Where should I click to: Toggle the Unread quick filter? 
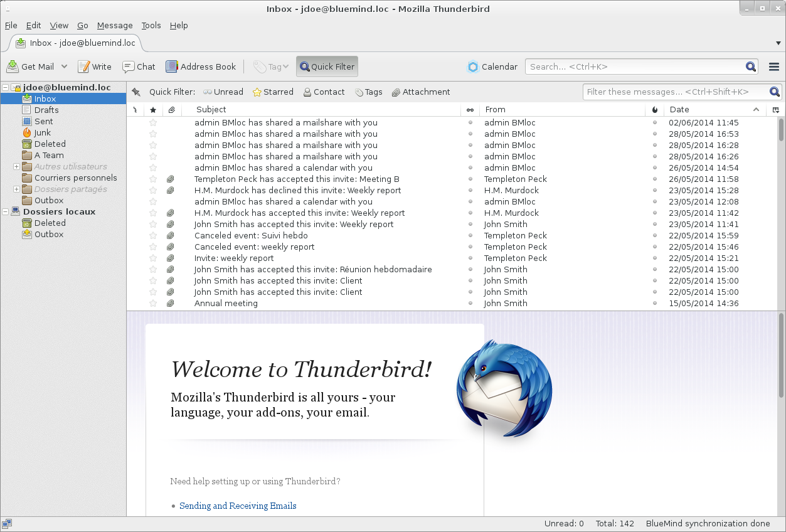[x=223, y=92]
